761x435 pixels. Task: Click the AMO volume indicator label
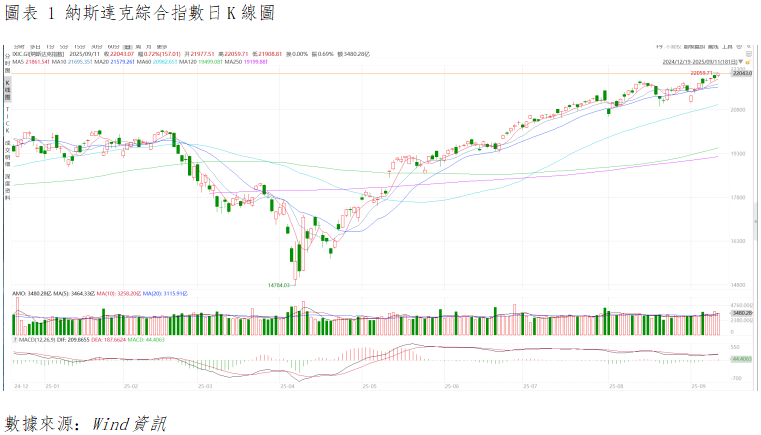click(33, 294)
